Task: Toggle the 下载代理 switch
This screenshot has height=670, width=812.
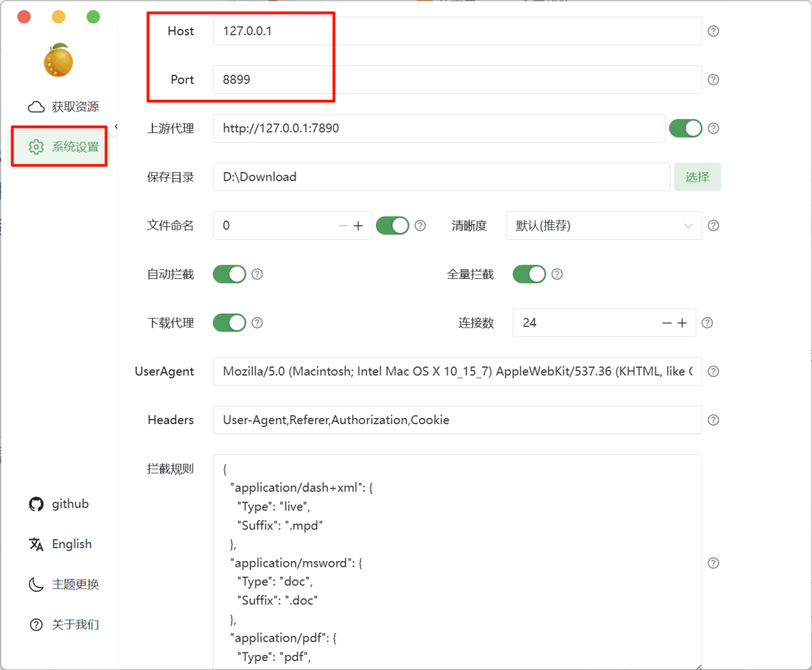Action: point(229,323)
